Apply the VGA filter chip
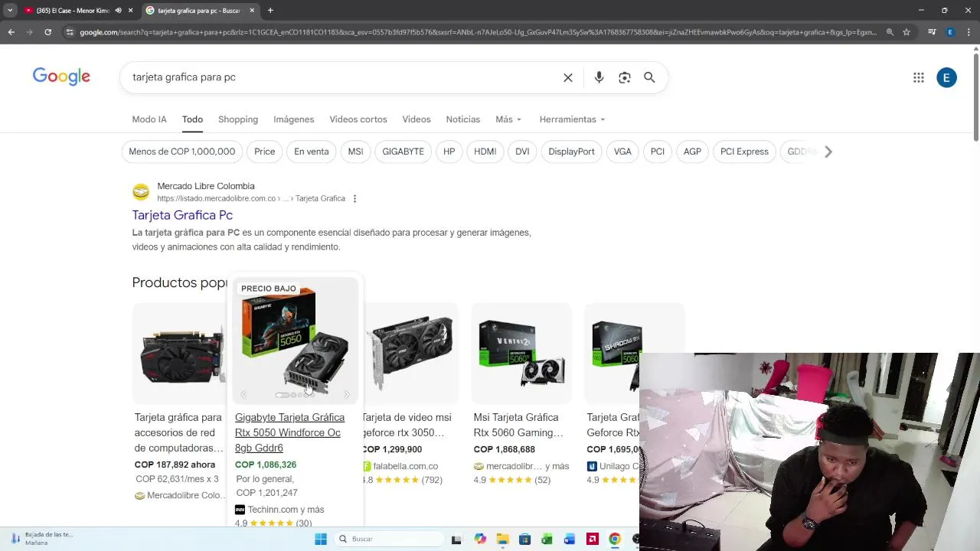This screenshot has width=980, height=551. [x=622, y=152]
